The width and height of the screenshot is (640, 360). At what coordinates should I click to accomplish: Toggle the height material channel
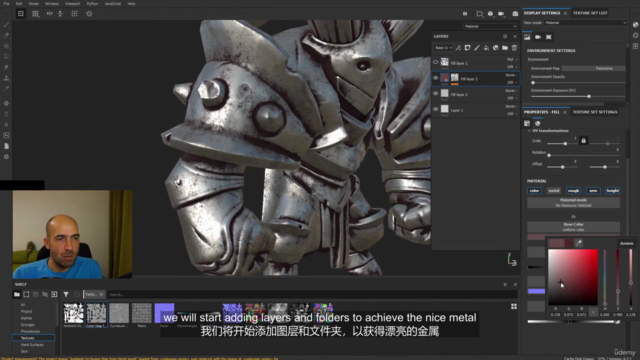tap(613, 191)
